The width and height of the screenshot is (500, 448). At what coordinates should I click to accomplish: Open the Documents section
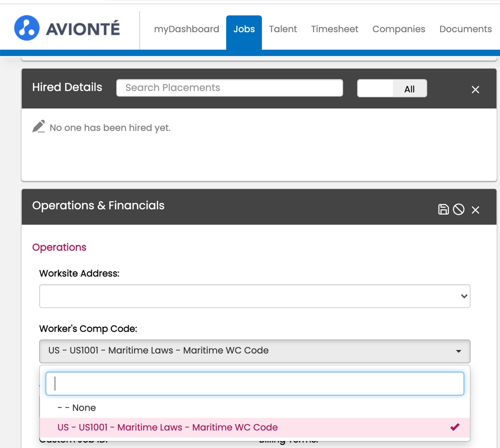coord(465,29)
